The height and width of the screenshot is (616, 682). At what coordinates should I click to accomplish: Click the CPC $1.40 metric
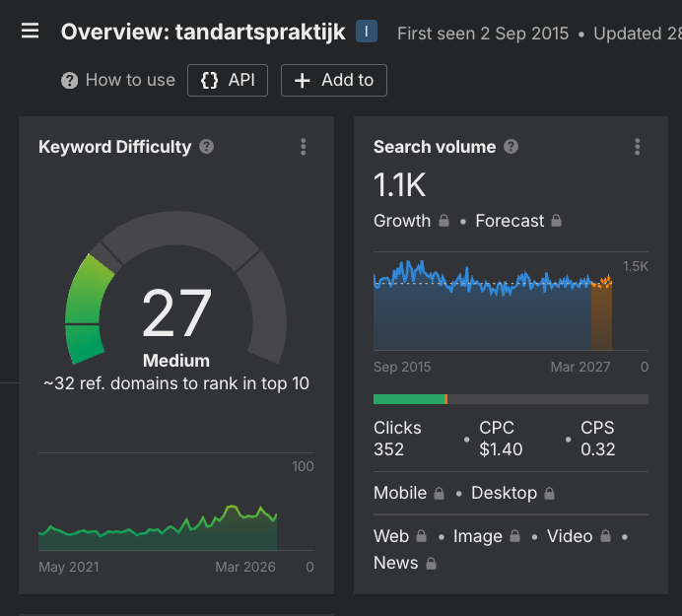[x=501, y=439]
